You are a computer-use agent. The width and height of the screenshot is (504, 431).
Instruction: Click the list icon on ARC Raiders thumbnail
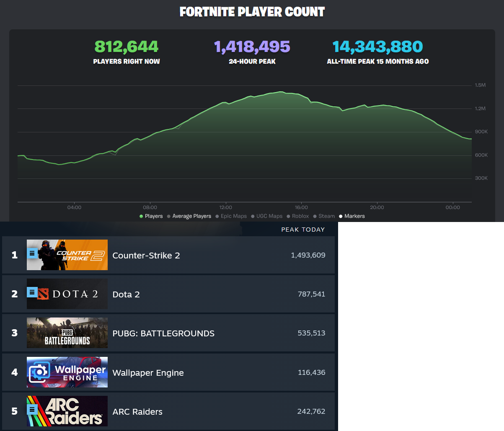(32, 409)
